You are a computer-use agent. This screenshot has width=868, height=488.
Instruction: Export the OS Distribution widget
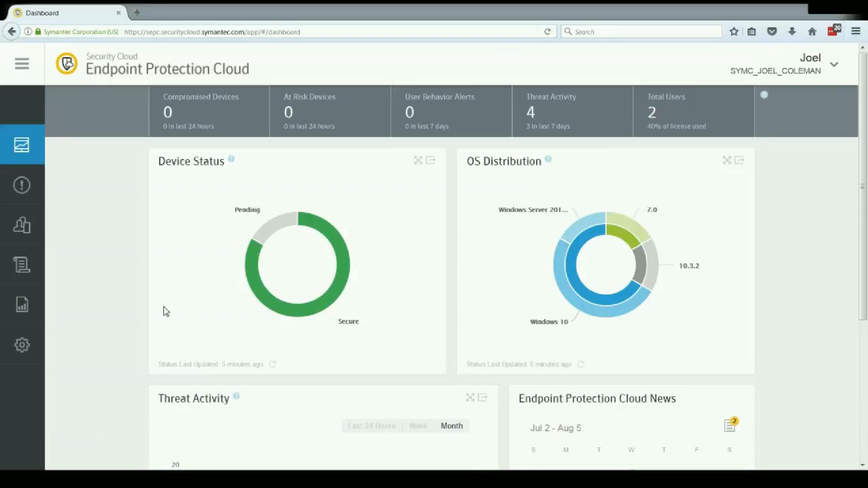pos(739,160)
